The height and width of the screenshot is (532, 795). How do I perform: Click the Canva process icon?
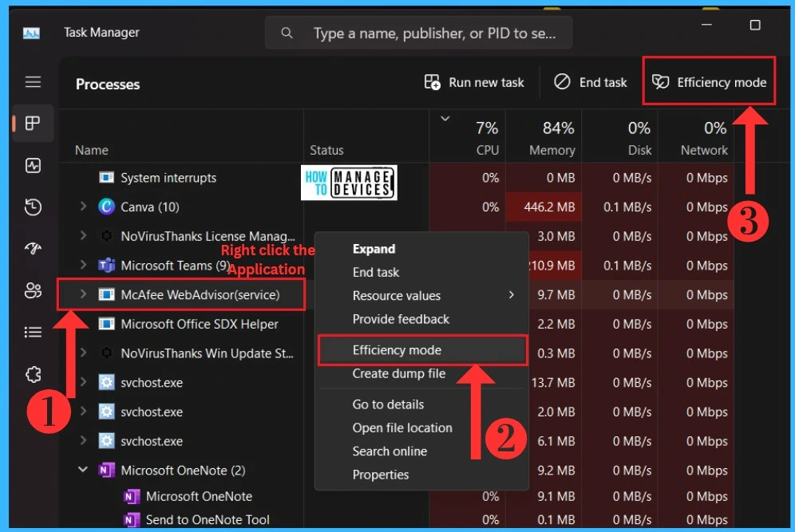106,207
